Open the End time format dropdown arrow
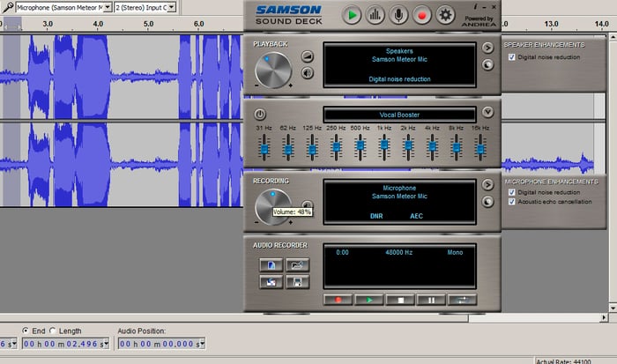This screenshot has width=617, height=364. pos(106,344)
